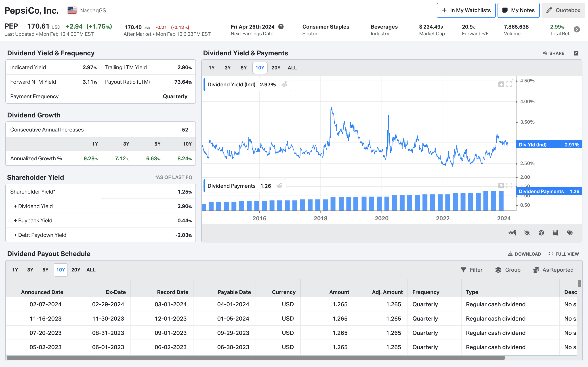Viewport: 588px width, 367px height.
Task: Click the horizontal scrollbar of payout table
Action: pos(256,358)
